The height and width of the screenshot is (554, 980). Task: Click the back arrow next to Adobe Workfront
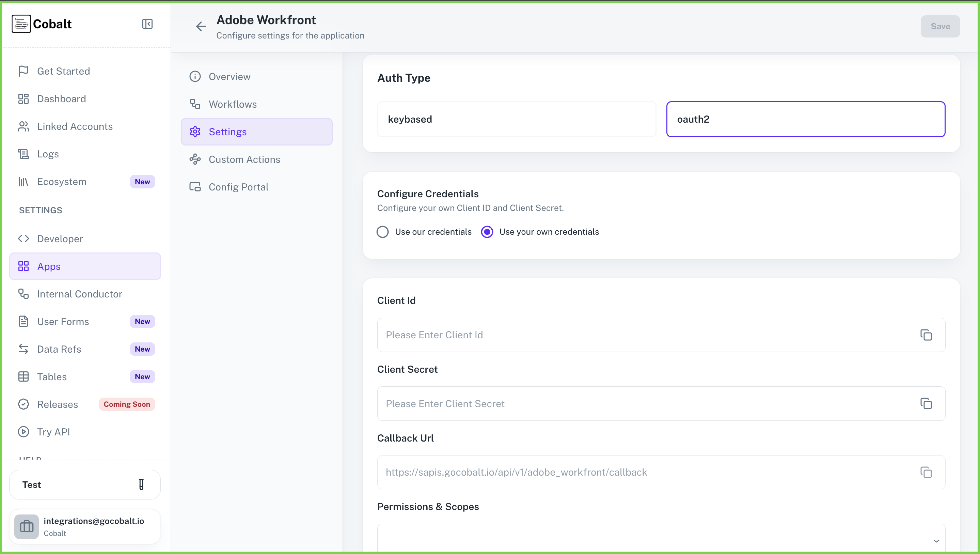[x=201, y=26]
